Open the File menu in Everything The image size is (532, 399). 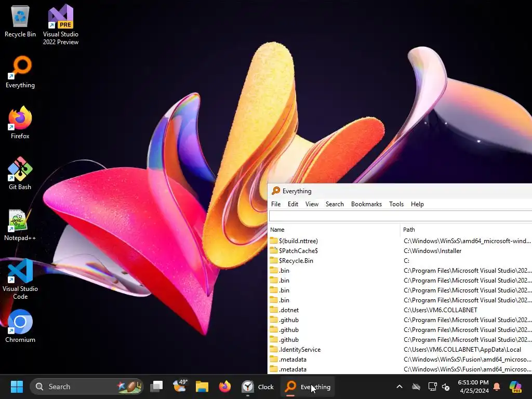pos(276,204)
